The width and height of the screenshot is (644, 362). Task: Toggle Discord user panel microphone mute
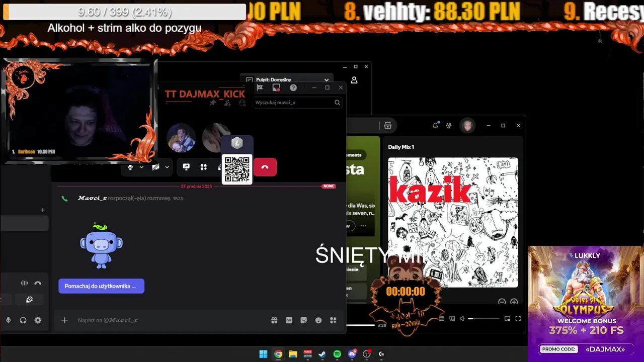click(8, 320)
